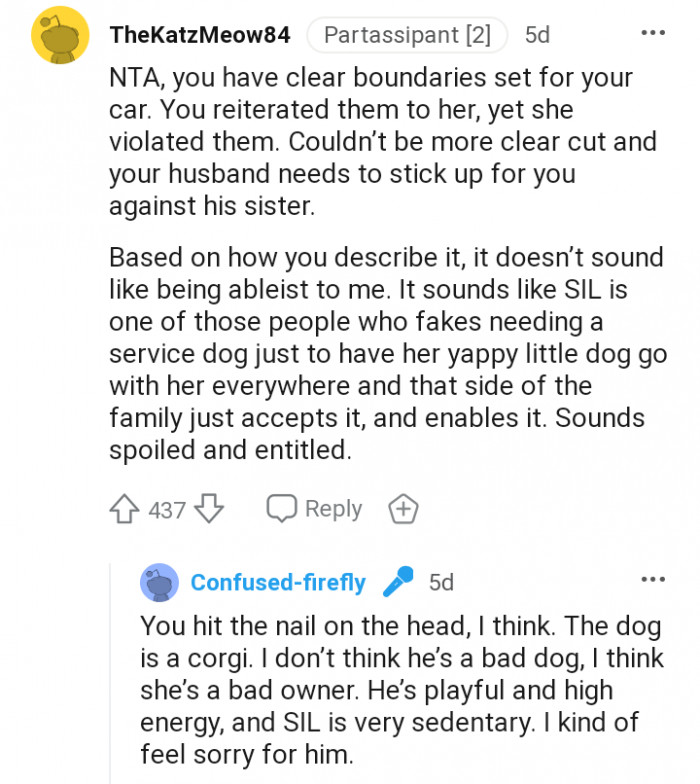Open TheKatzMeow84's avatar profile picture
Screen dimensions: 700x784
click(x=61, y=35)
